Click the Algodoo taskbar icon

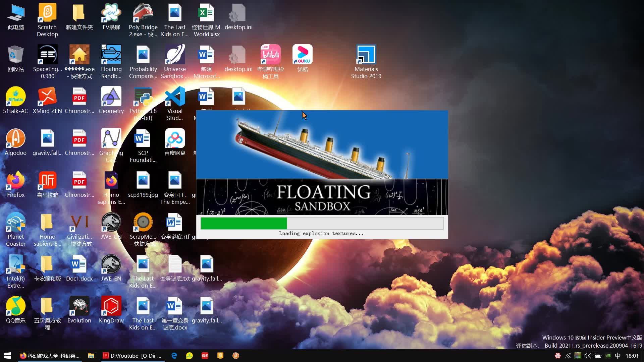click(236, 356)
